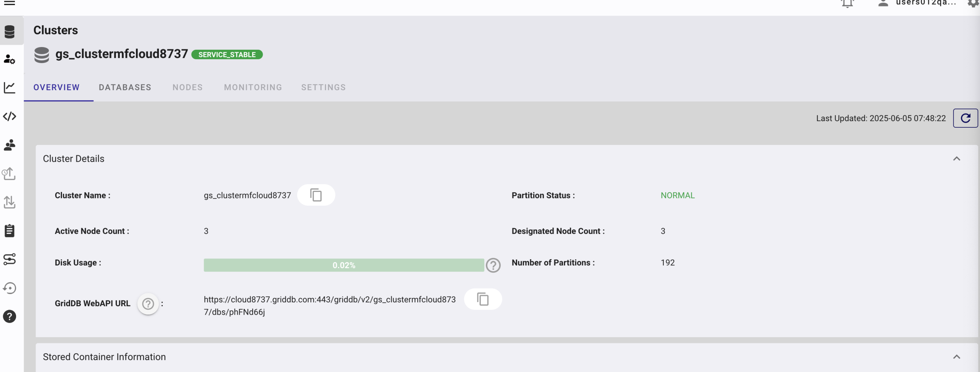Open the Clusters database icon in sidebar
The height and width of the screenshot is (372, 980).
tap(10, 31)
